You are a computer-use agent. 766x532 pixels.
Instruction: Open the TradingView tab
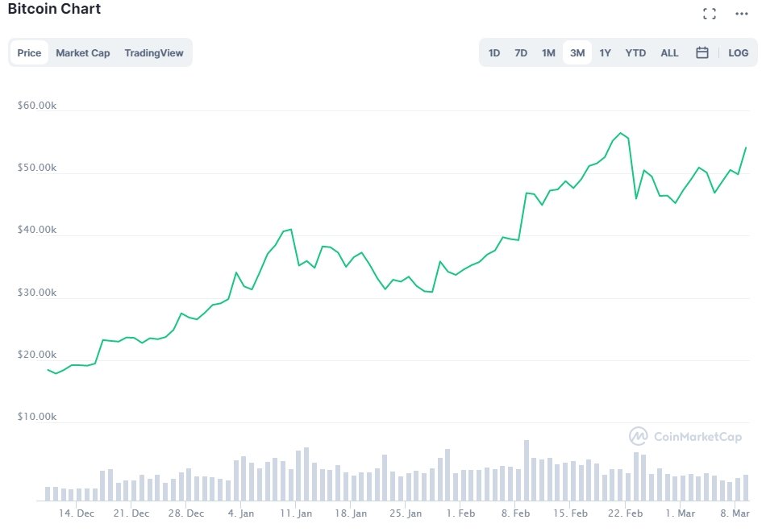154,53
